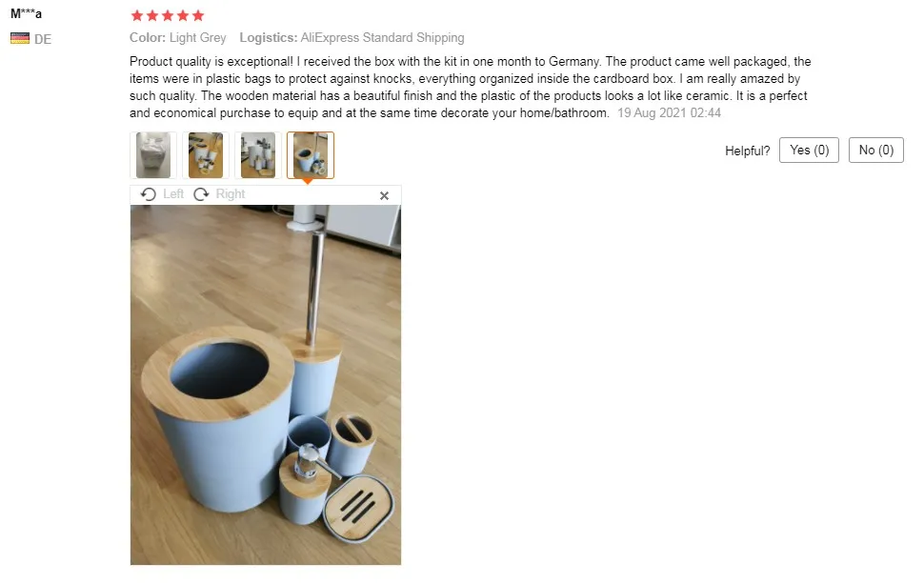Screen dimensions: 924x584
Task: Mark review unhelpful with No (0)
Action: pos(876,151)
